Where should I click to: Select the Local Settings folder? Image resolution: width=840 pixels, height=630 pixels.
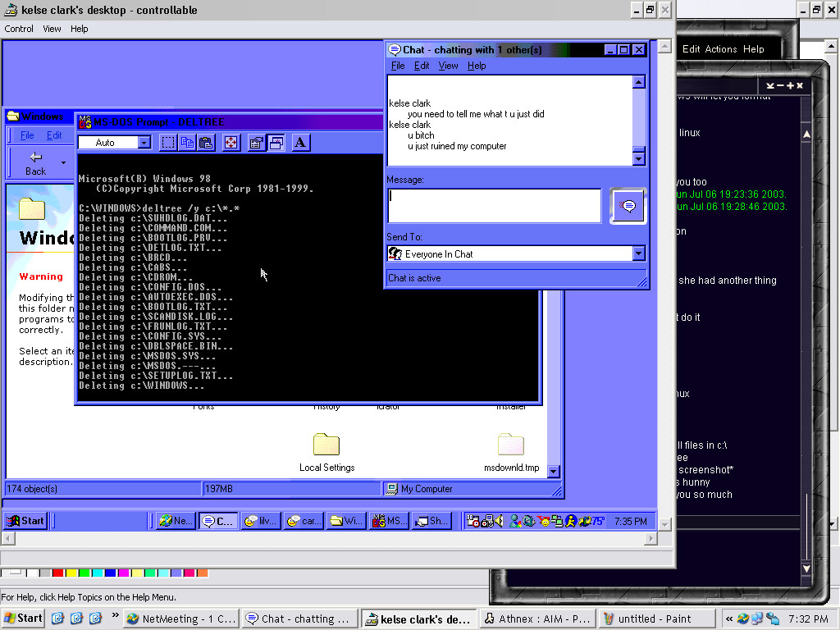pyautogui.click(x=326, y=453)
